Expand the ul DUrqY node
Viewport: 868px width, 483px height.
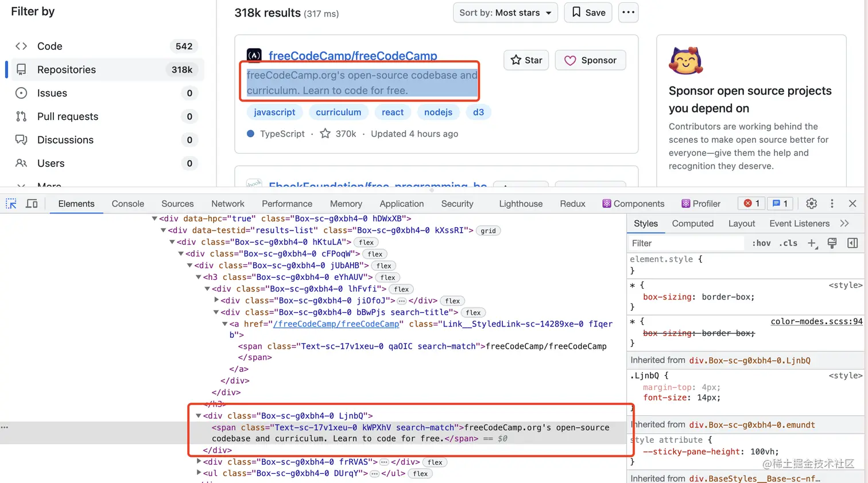[199, 473]
